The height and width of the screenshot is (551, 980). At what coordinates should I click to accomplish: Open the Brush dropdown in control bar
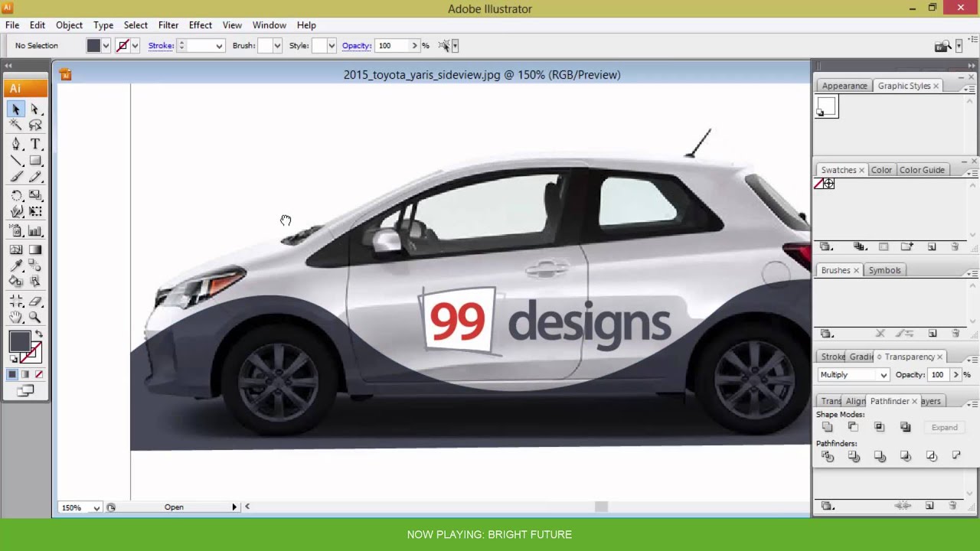tap(276, 46)
